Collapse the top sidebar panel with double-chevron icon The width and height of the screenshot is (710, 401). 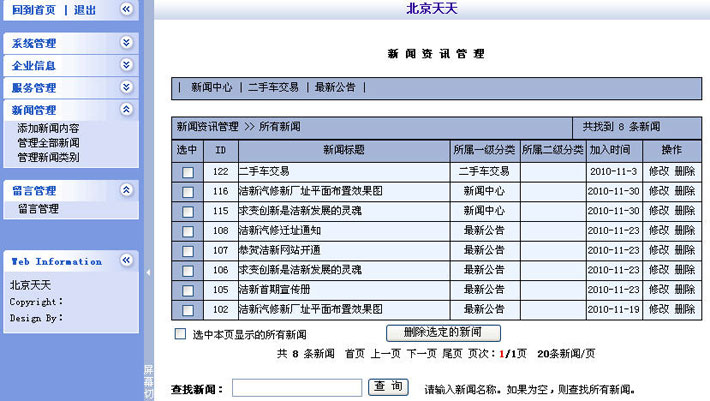(x=126, y=9)
